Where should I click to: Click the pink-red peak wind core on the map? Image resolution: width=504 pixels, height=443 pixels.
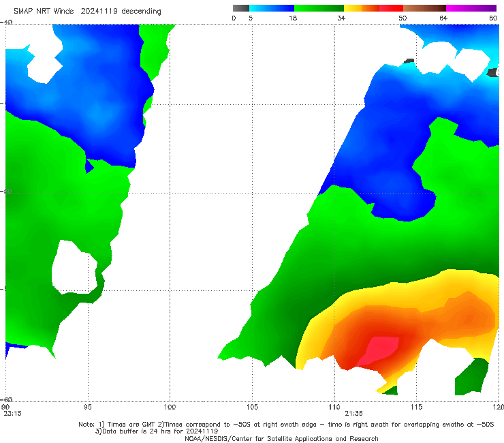(x=381, y=350)
